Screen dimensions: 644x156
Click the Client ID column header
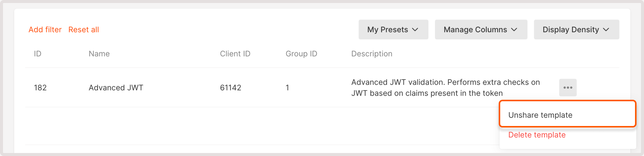pyautogui.click(x=235, y=54)
